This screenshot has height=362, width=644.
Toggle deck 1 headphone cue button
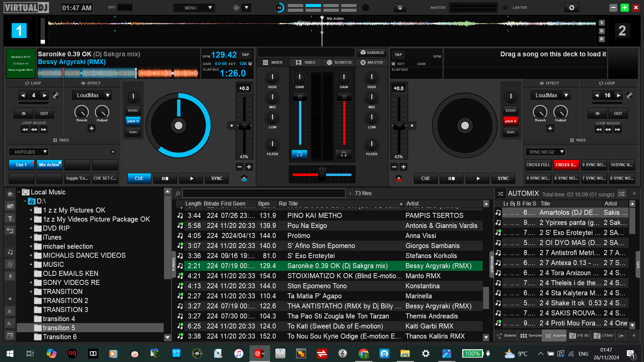click(x=300, y=154)
